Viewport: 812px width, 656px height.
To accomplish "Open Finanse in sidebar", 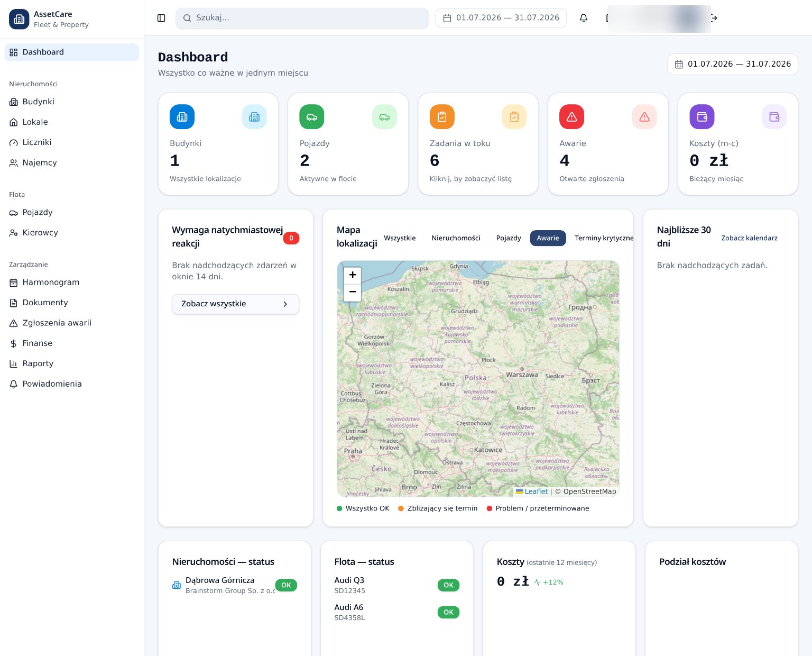I will click(x=72, y=343).
